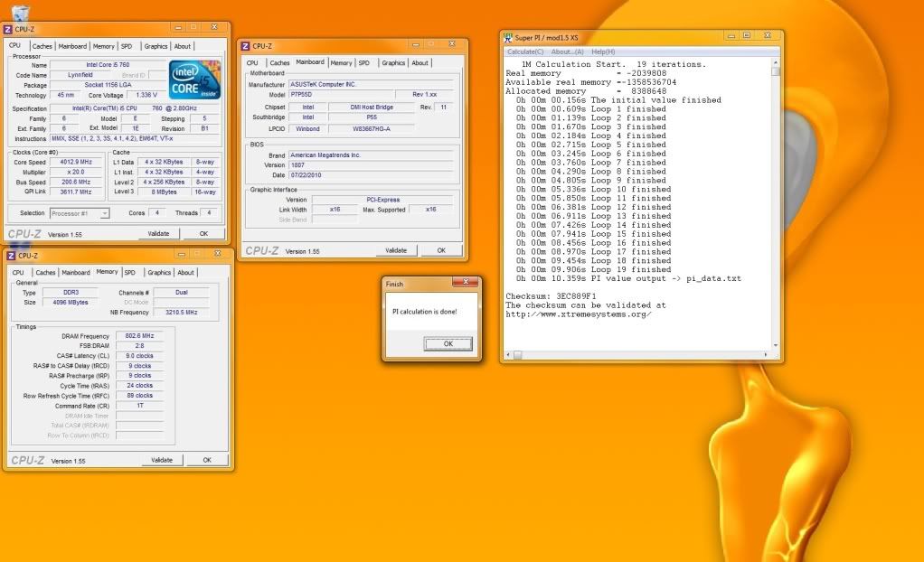This screenshot has width=924, height=562.
Task: Open the About...(A) menu in Super PI
Action: 568,52
